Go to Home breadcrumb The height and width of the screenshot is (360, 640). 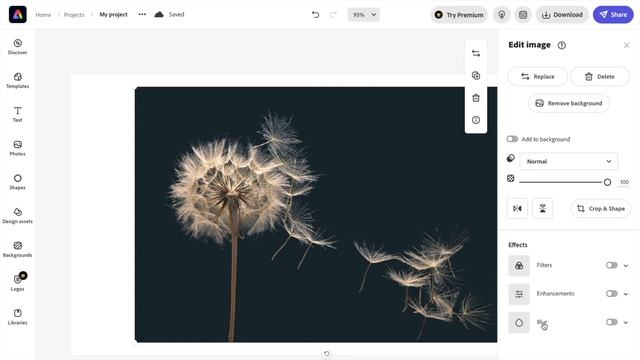click(x=43, y=15)
